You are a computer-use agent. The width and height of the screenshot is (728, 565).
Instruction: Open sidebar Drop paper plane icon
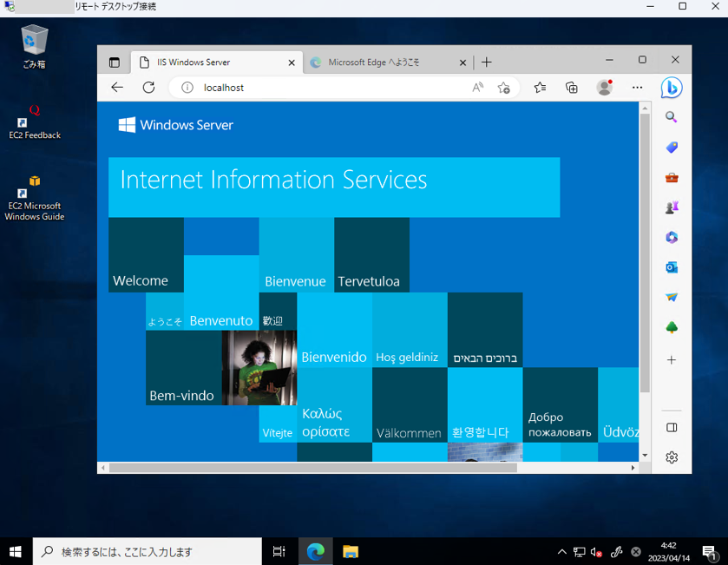point(672,297)
